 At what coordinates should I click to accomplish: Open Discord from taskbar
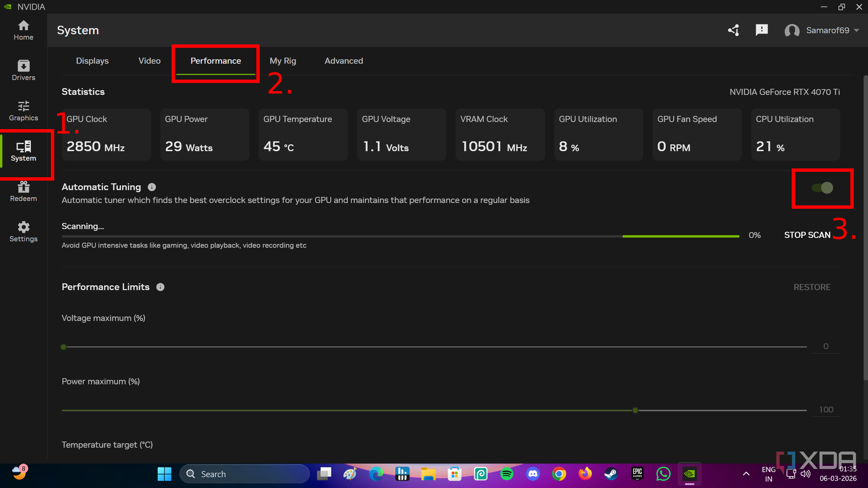[x=533, y=474]
